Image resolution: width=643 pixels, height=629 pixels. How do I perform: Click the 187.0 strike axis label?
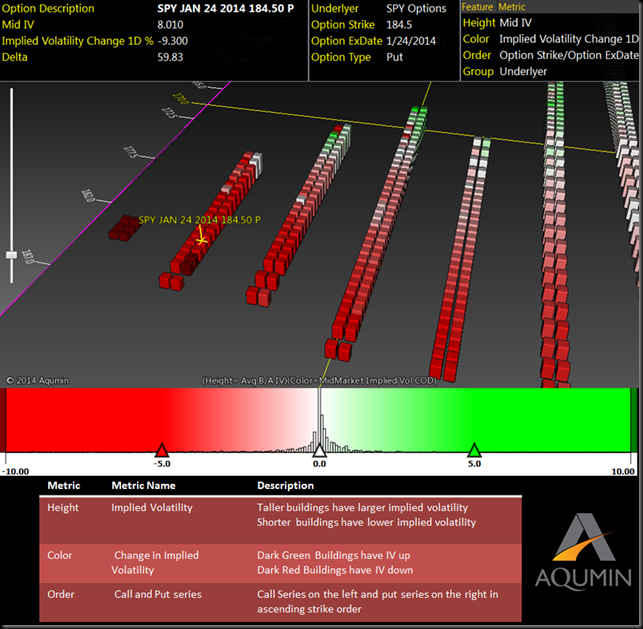click(28, 257)
